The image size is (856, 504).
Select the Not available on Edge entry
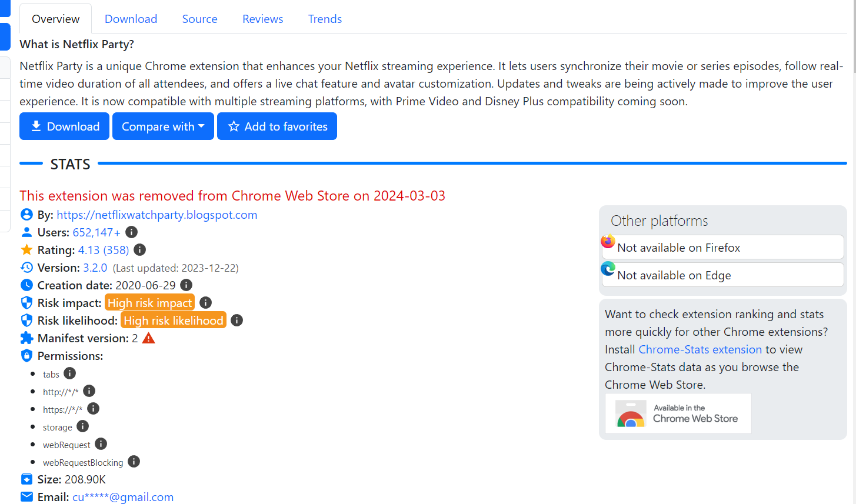click(x=723, y=275)
